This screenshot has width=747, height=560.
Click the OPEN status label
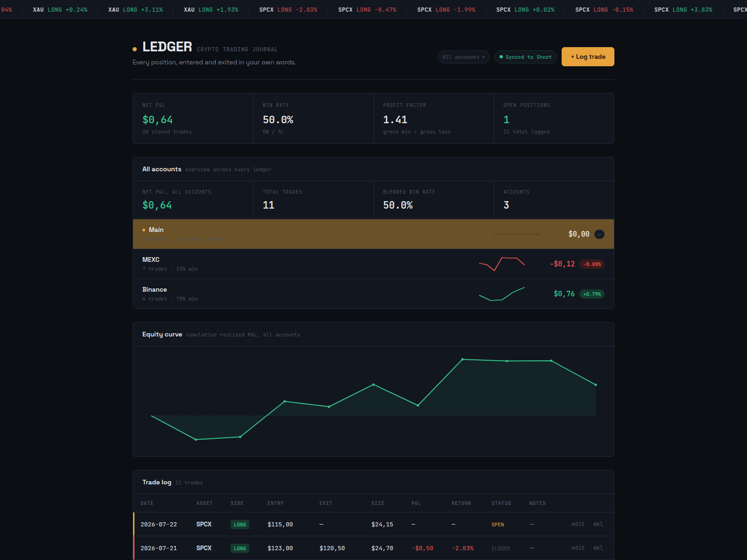tap(498, 525)
